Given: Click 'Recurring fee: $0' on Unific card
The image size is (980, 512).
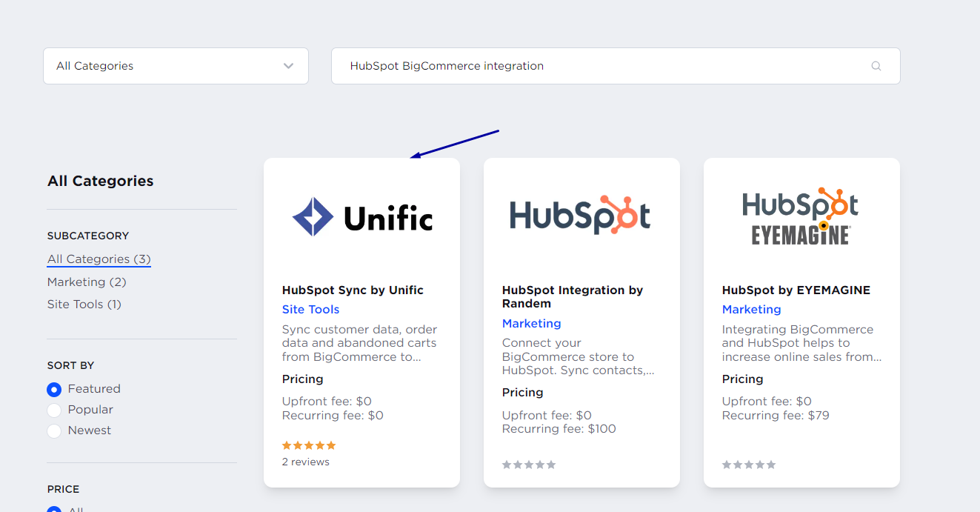Looking at the screenshot, I should [x=333, y=416].
